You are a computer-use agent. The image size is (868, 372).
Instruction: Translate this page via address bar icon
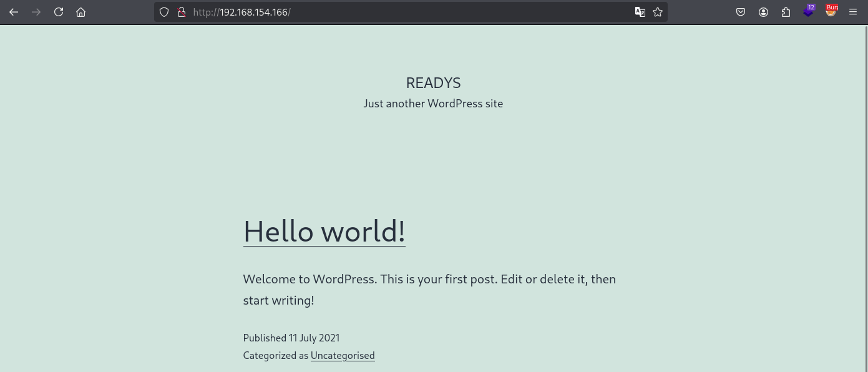click(640, 12)
